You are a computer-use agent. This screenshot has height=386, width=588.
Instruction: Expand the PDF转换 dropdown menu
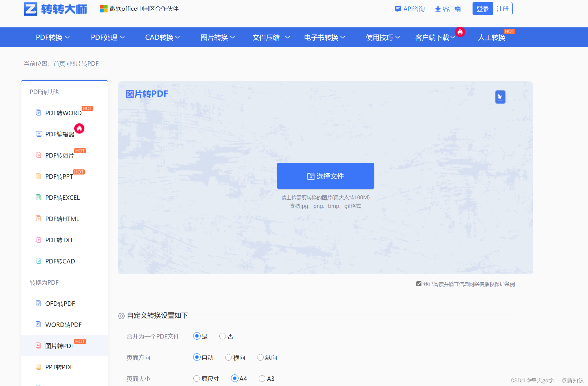pyautogui.click(x=53, y=37)
